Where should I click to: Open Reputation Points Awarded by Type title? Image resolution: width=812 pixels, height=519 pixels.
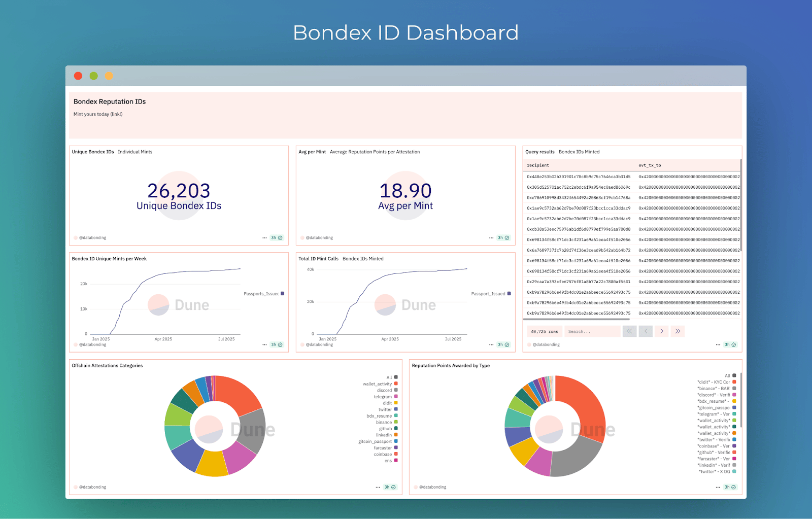(x=451, y=366)
